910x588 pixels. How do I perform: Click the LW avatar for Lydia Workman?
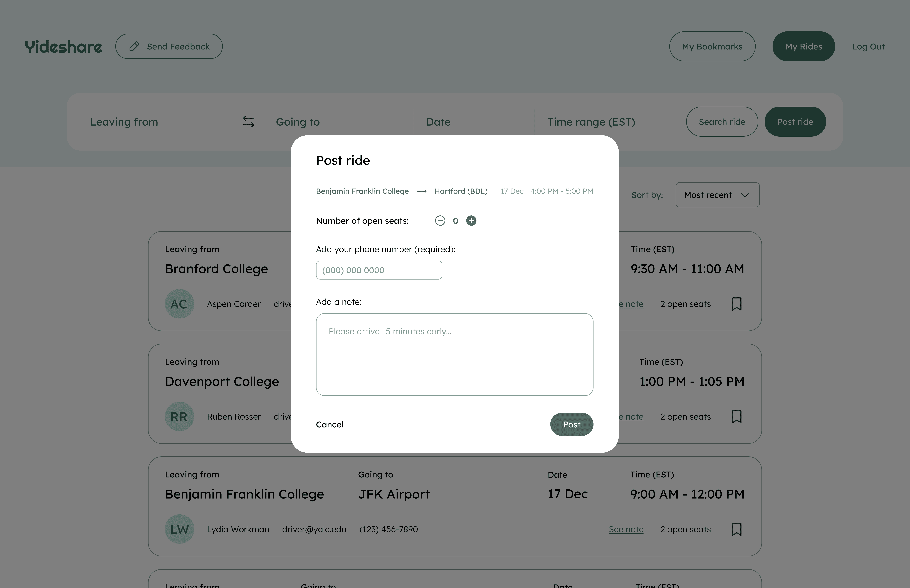(x=179, y=529)
